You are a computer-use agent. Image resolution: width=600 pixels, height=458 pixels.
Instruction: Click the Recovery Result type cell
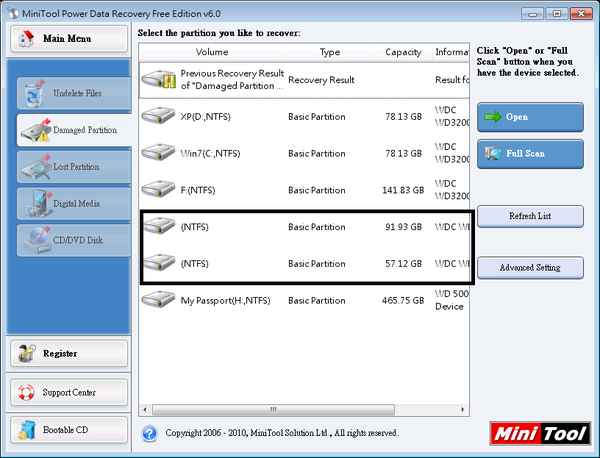(x=321, y=80)
